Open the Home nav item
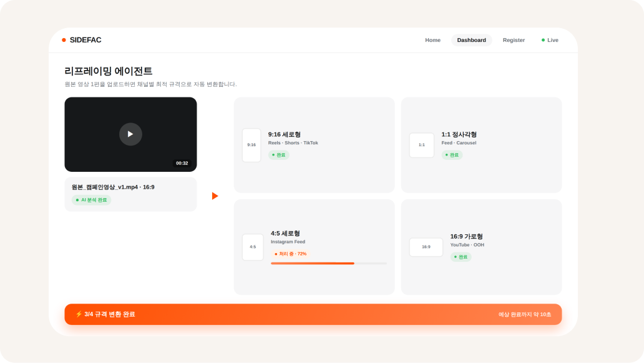Image resolution: width=644 pixels, height=363 pixels. coord(432,40)
